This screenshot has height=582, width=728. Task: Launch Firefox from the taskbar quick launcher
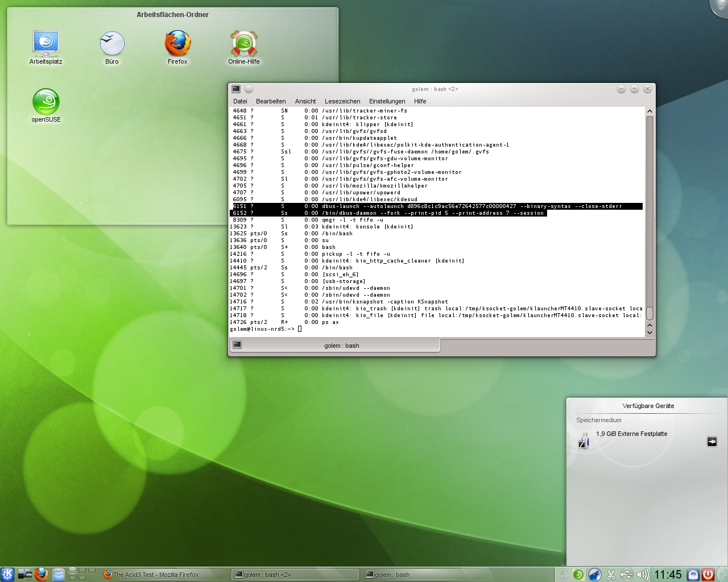pyautogui.click(x=41, y=574)
